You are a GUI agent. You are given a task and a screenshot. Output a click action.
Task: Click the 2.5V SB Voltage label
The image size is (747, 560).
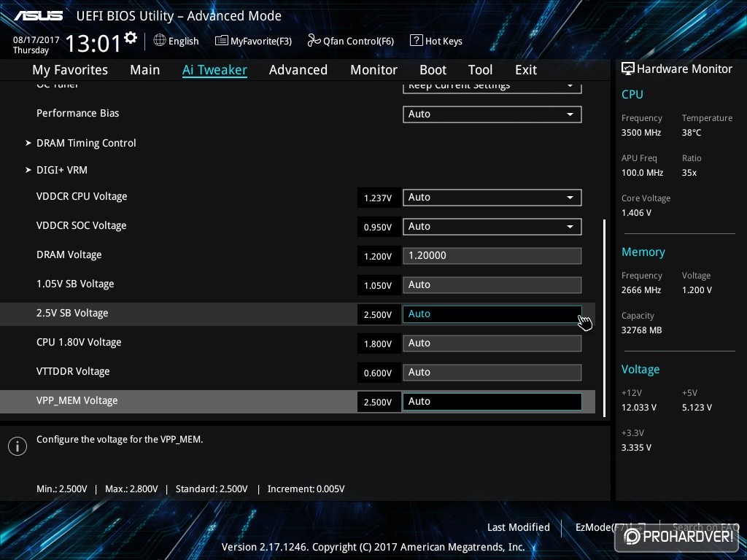pyautogui.click(x=72, y=313)
